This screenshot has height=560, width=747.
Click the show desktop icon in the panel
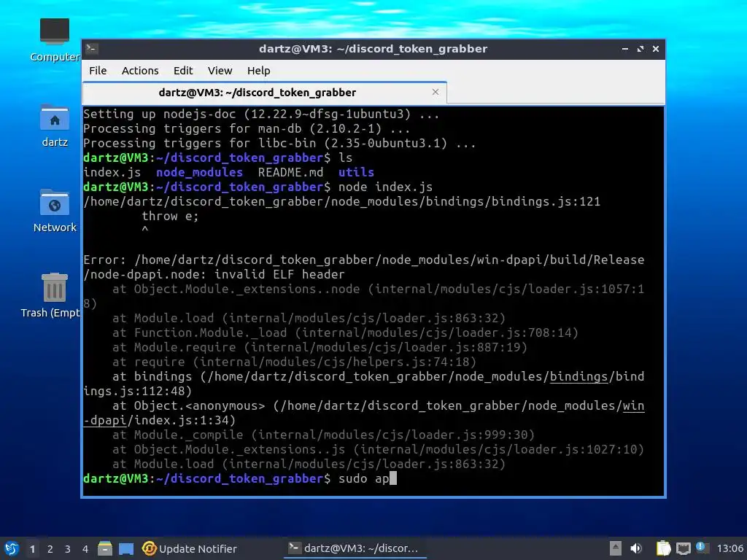point(126,548)
